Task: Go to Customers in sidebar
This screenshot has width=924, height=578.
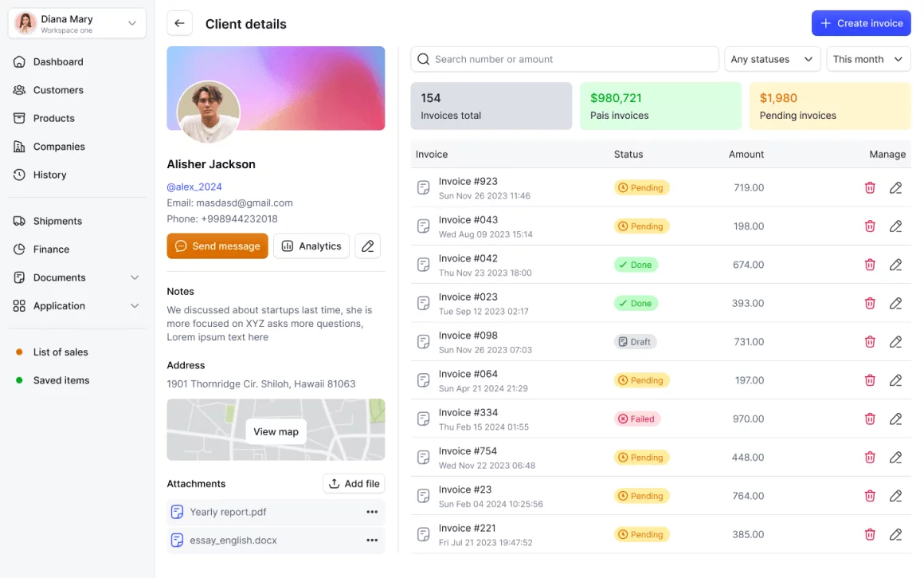Action: point(58,90)
